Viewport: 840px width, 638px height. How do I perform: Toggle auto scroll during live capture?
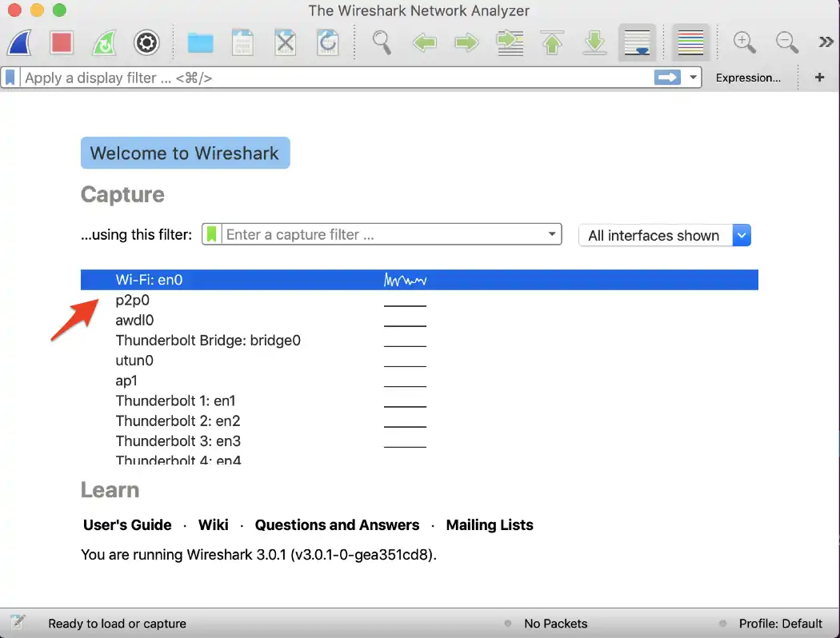pyautogui.click(x=637, y=43)
